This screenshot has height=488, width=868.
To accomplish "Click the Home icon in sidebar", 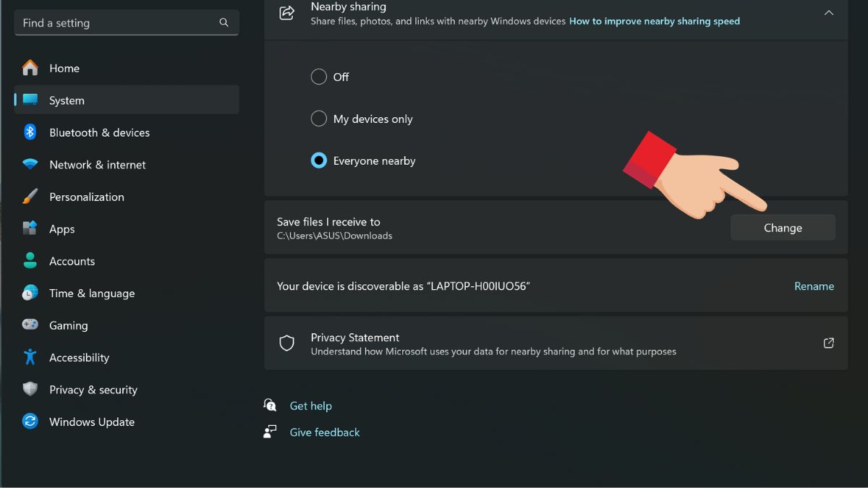I will coord(30,68).
